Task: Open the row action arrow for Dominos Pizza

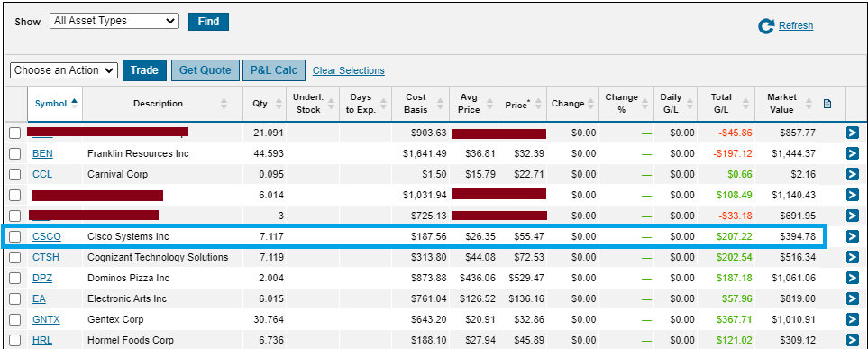Action: (x=852, y=278)
